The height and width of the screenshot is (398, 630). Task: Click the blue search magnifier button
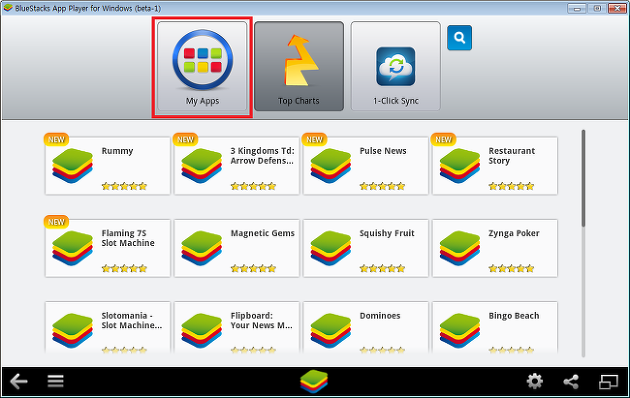[x=460, y=38]
